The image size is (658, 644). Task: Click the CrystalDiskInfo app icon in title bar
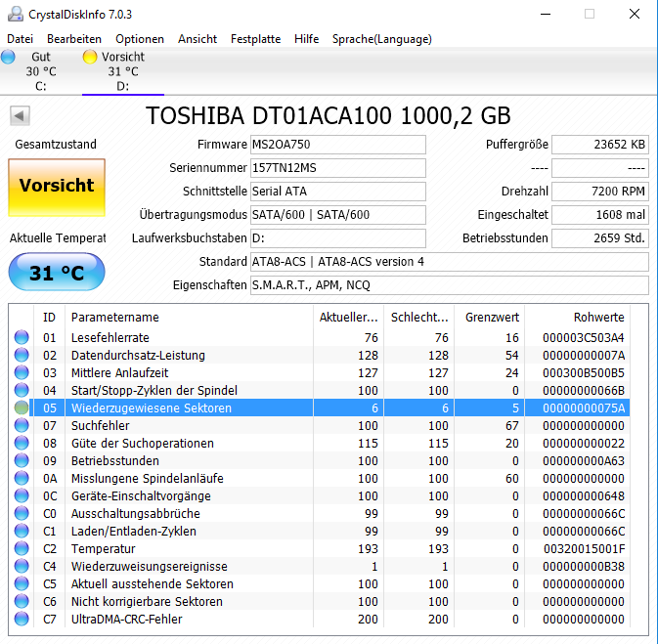click(x=16, y=14)
